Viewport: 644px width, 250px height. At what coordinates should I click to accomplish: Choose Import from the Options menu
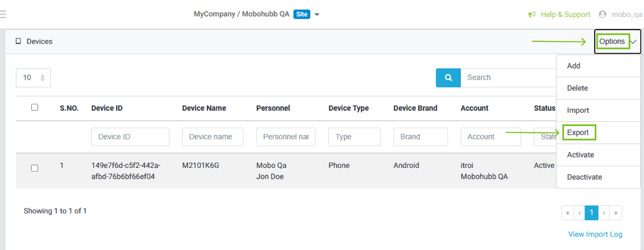pos(578,110)
